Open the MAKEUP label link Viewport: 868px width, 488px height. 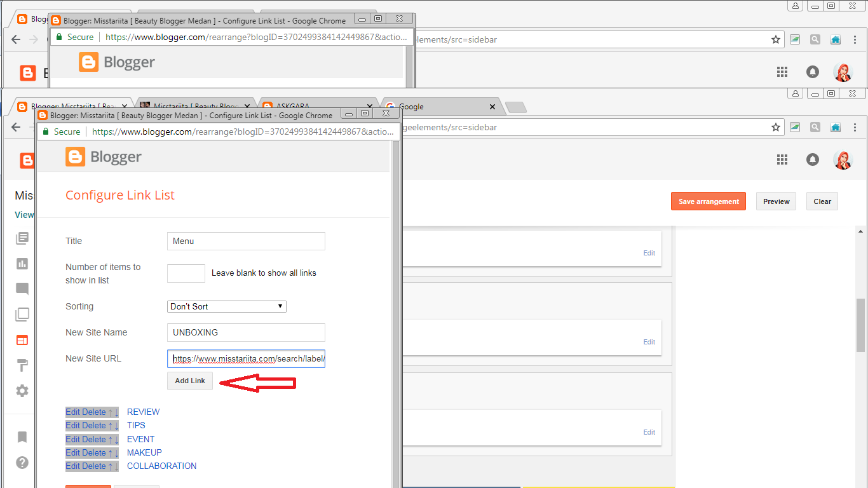click(144, 452)
